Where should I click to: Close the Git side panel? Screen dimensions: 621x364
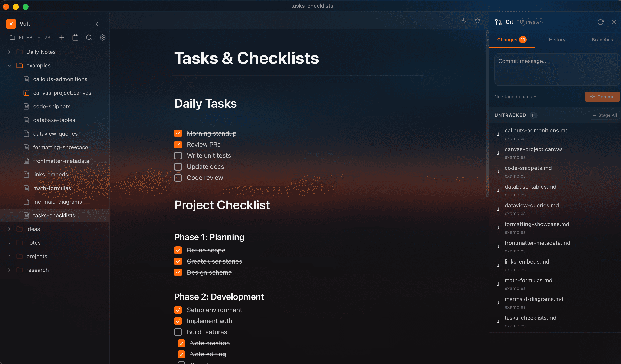pyautogui.click(x=614, y=22)
